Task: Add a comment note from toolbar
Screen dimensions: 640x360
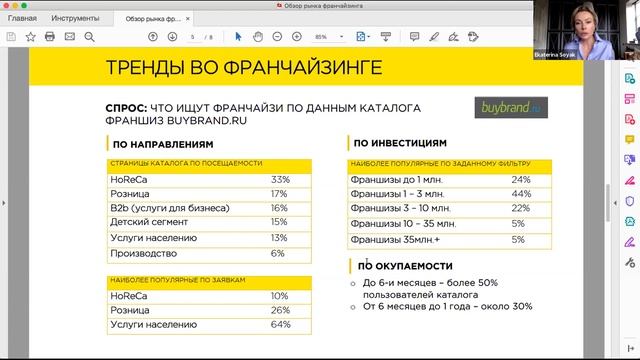Action: pos(414,37)
